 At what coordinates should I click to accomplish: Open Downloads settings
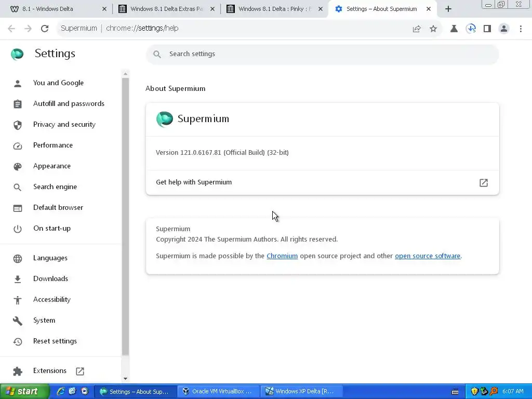[50, 278]
